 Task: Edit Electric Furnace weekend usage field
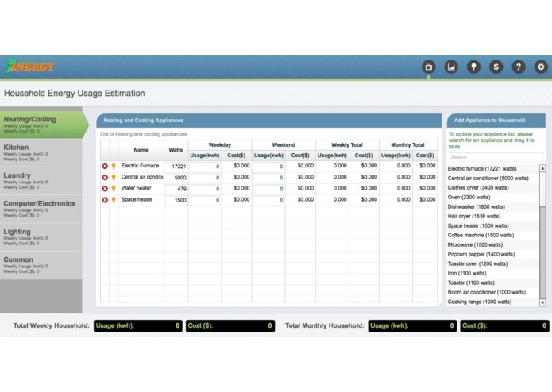(x=268, y=167)
